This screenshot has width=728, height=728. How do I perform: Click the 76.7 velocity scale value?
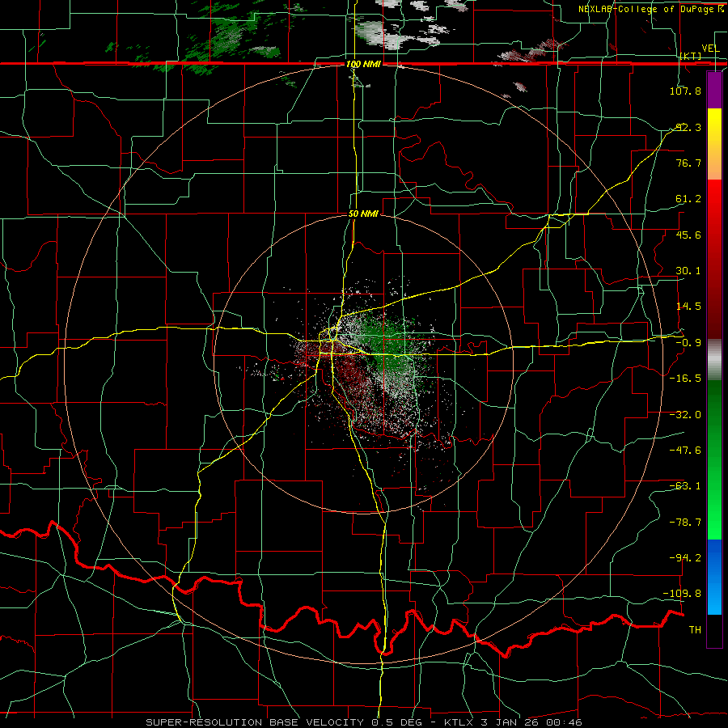(688, 163)
